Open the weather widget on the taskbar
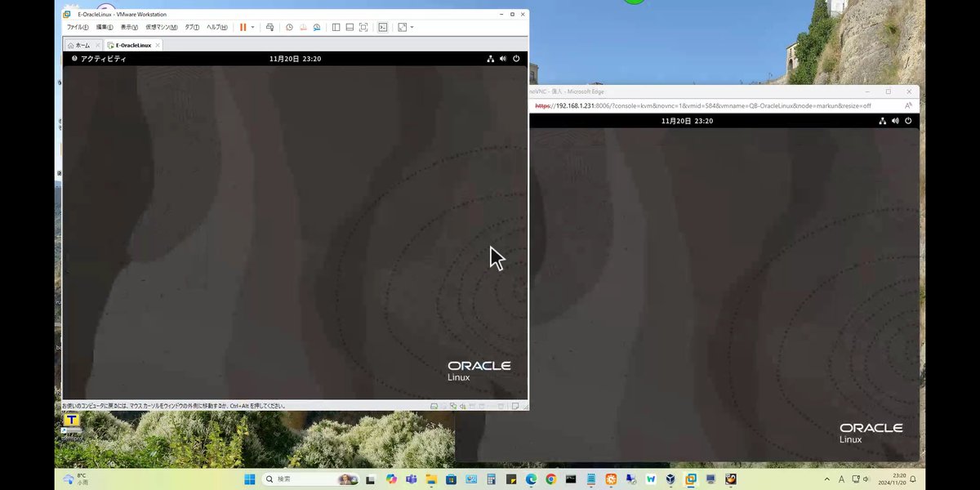This screenshot has width=980, height=490. point(76,479)
